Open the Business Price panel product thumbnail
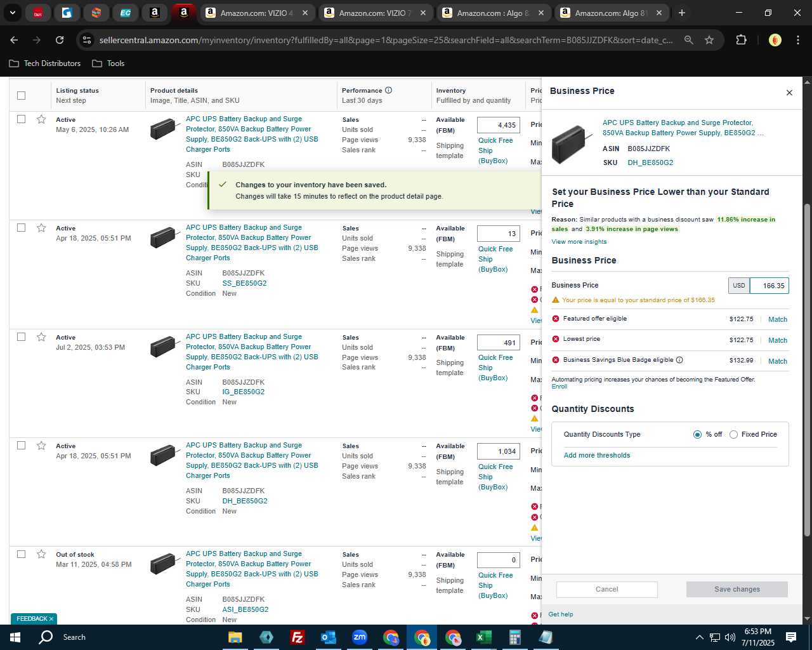The image size is (812, 650). click(572, 143)
